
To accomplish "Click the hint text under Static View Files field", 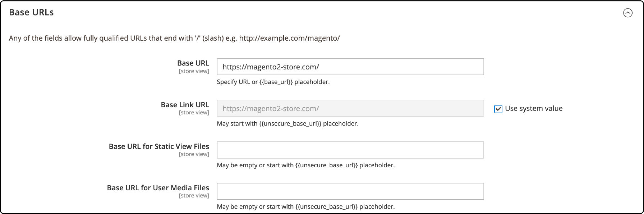I will click(306, 165).
